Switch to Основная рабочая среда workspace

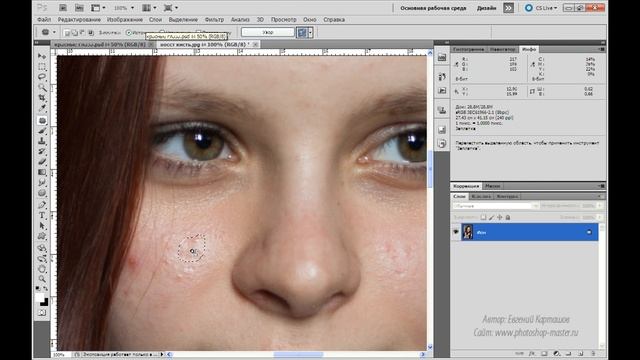pos(433,8)
